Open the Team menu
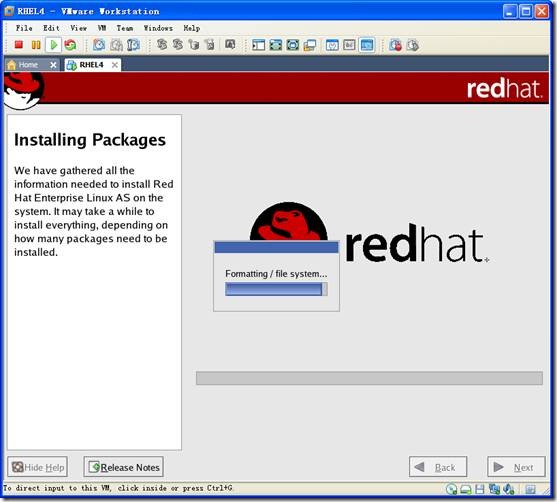This screenshot has height=502, width=557. tap(125, 28)
